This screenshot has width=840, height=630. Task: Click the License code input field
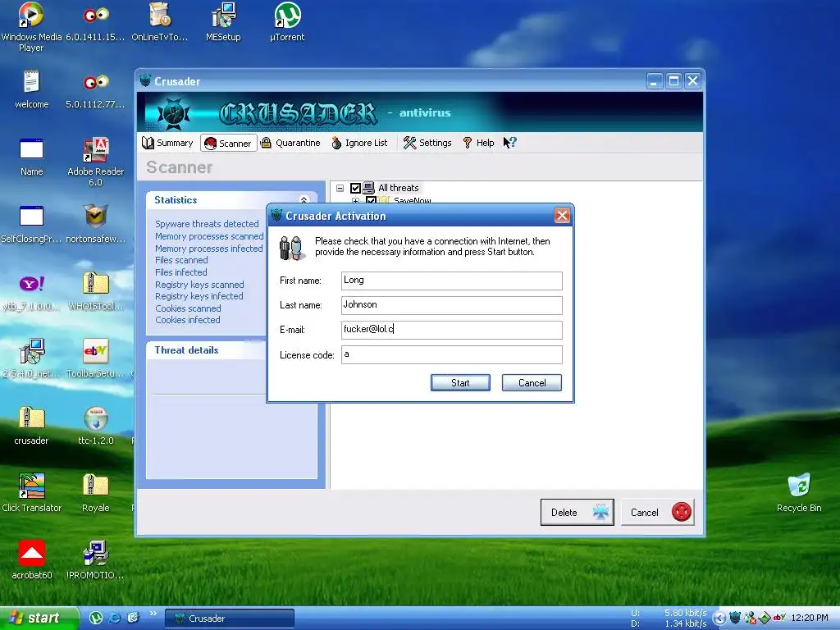tap(452, 354)
